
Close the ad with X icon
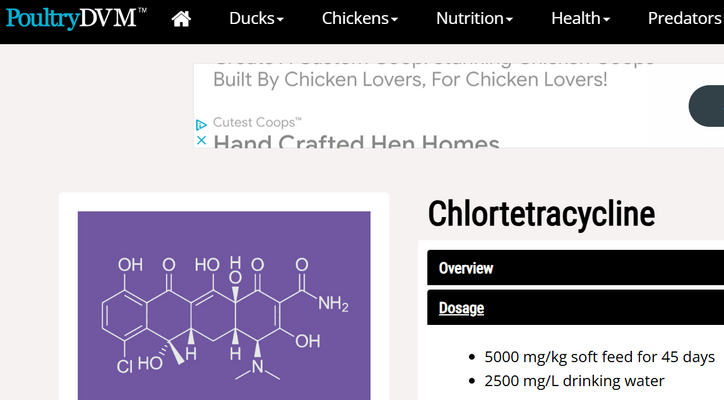coord(201,140)
